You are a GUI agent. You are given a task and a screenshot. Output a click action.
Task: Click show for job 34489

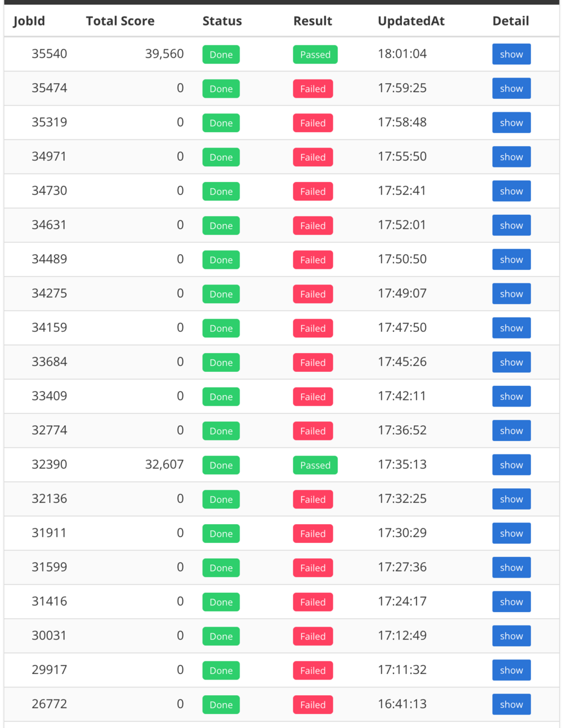[512, 260]
